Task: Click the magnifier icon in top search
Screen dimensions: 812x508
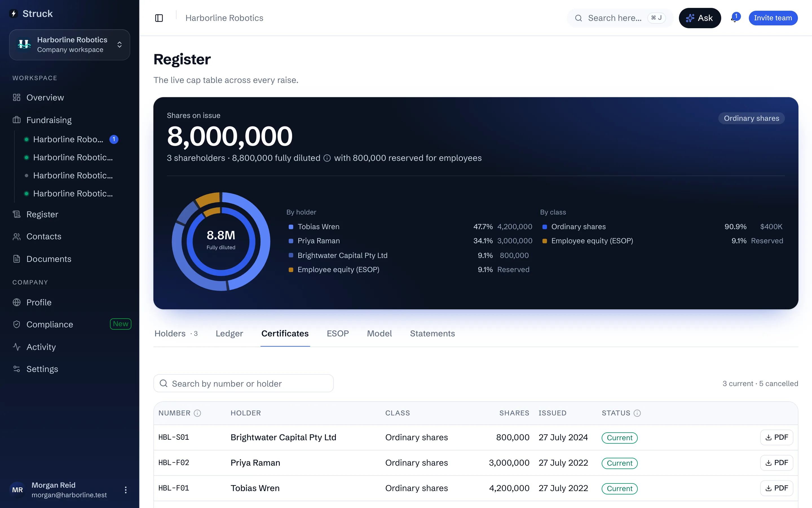Action: pyautogui.click(x=579, y=18)
